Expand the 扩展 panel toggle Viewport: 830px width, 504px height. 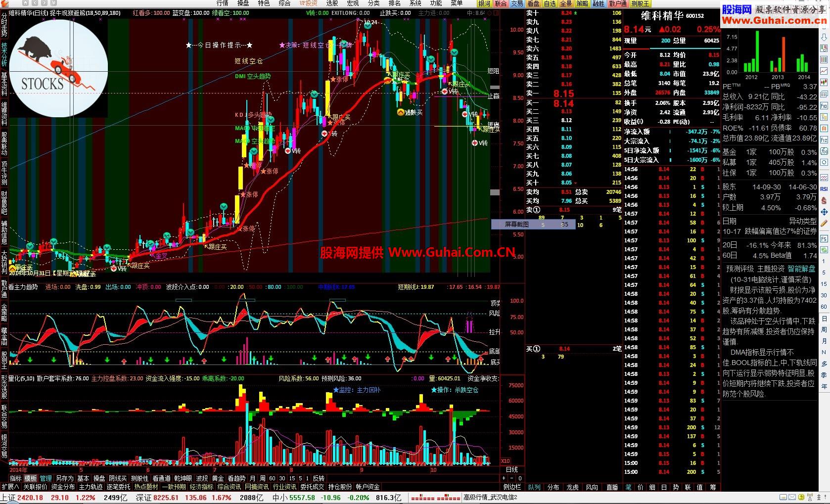(x=10, y=487)
